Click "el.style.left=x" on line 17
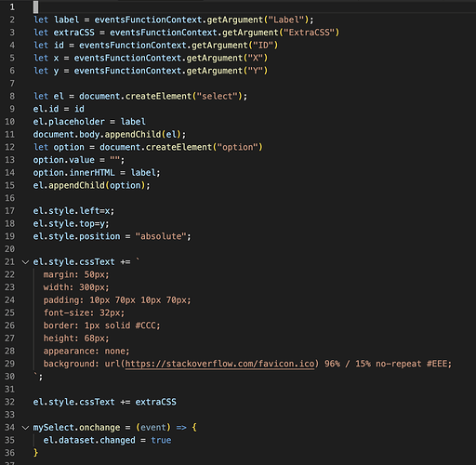Image resolution: width=476 pixels, height=465 pixels. [72, 211]
